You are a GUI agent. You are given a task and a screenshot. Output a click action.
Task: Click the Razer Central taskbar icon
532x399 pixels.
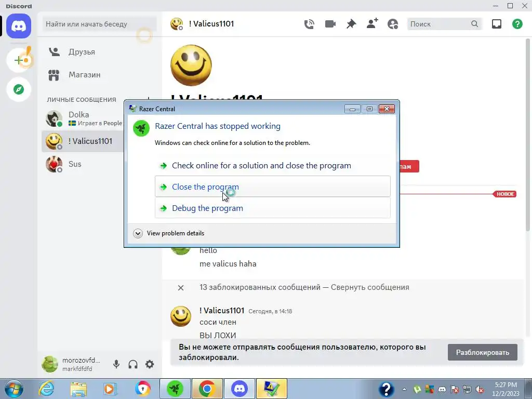click(175, 389)
